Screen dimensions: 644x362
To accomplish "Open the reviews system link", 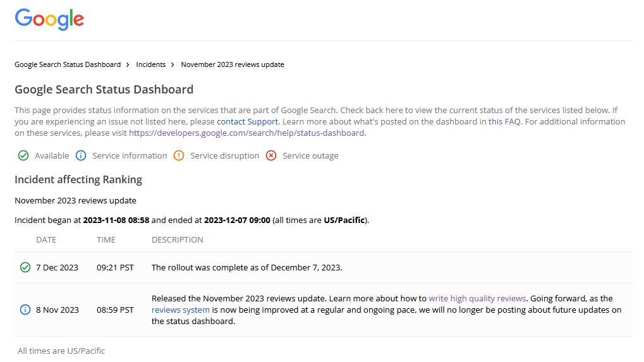I will (181, 310).
